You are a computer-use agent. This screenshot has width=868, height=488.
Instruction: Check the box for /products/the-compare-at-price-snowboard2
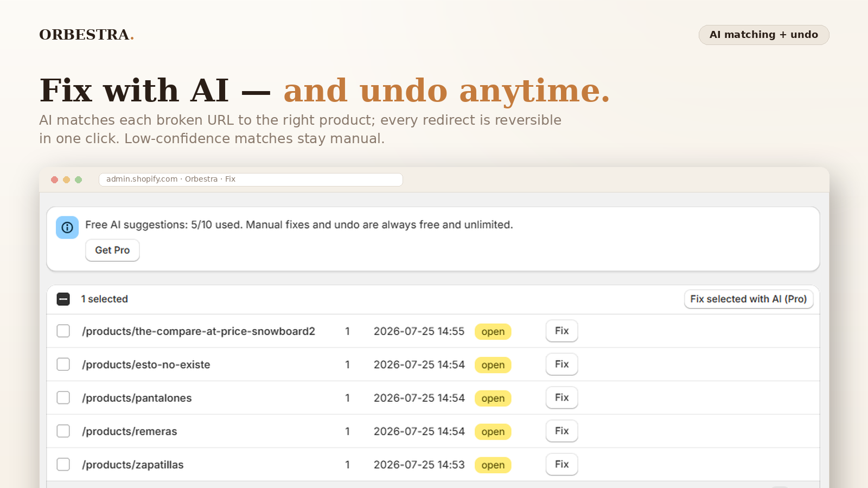coord(63,331)
